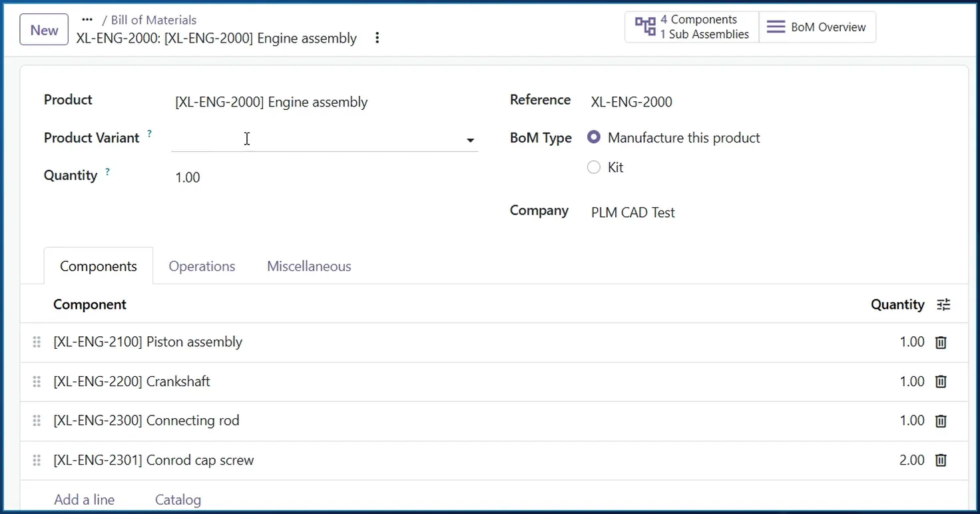Image resolution: width=980 pixels, height=514 pixels.
Task: Go to Bill of Materials breadcrumb
Action: (154, 20)
